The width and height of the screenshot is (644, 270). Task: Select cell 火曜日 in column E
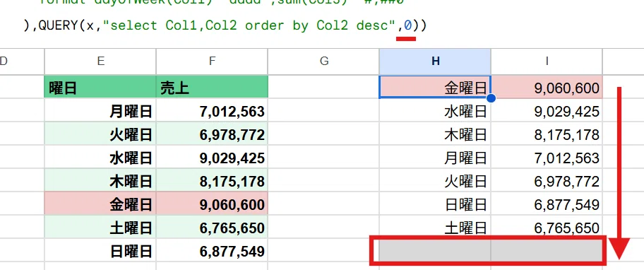click(x=100, y=134)
